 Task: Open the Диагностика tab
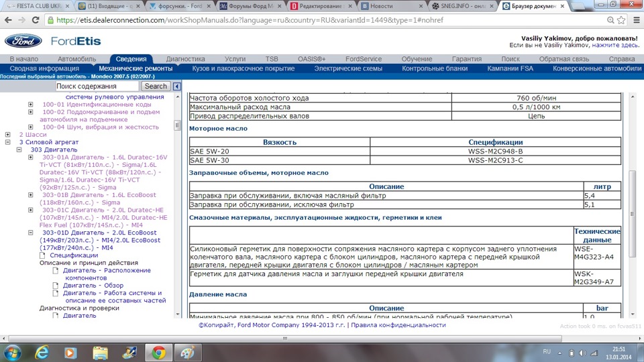(x=185, y=59)
